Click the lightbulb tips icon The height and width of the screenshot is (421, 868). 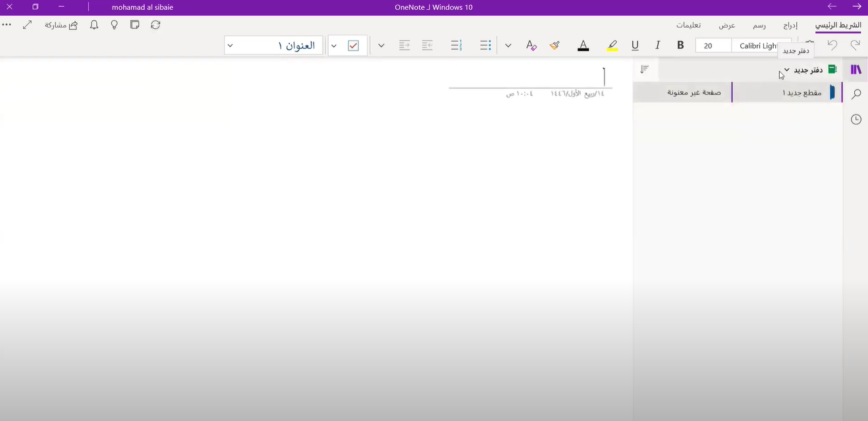(115, 25)
